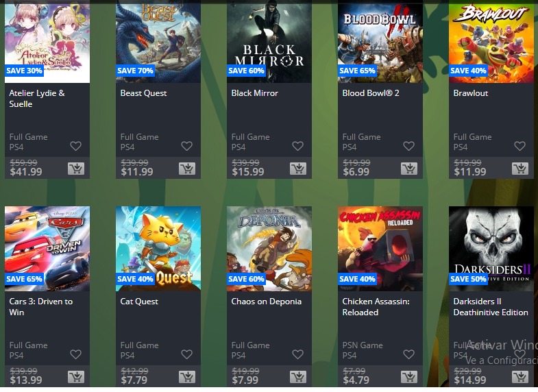Open the Darksiders II Deathinitive Edition title link
This screenshot has width=538, height=392.
pos(491,307)
